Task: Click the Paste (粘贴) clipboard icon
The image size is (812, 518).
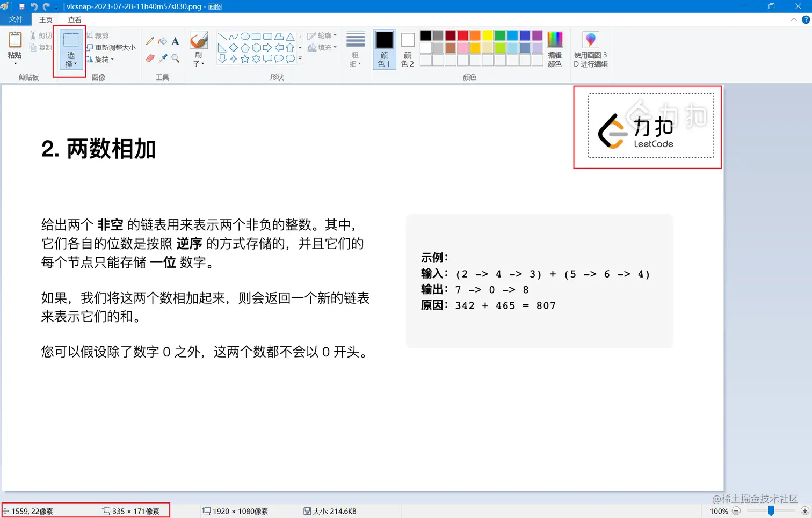Action: (15, 40)
